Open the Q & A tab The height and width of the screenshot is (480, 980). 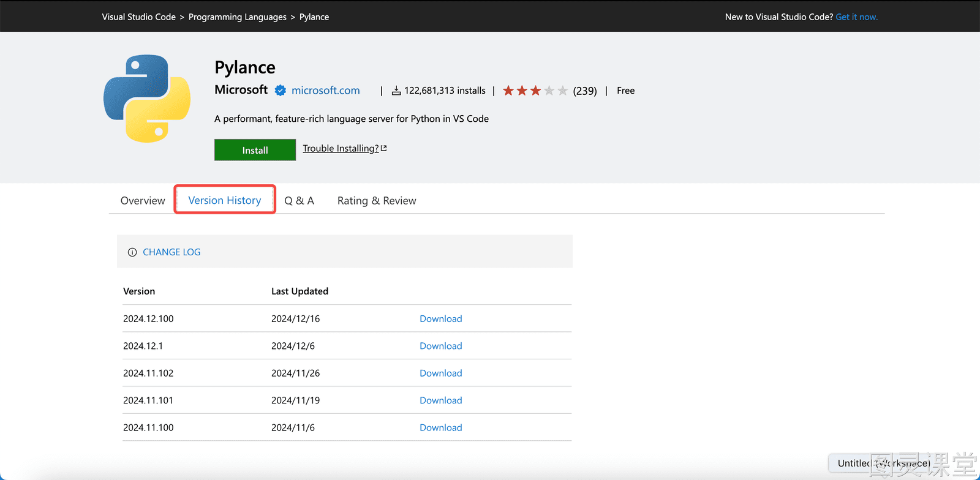pos(300,201)
